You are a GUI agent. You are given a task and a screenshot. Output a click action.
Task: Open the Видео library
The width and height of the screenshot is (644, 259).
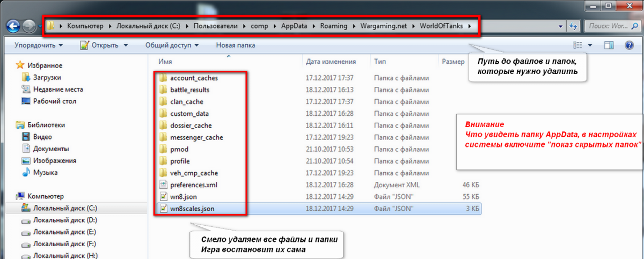pos(43,137)
